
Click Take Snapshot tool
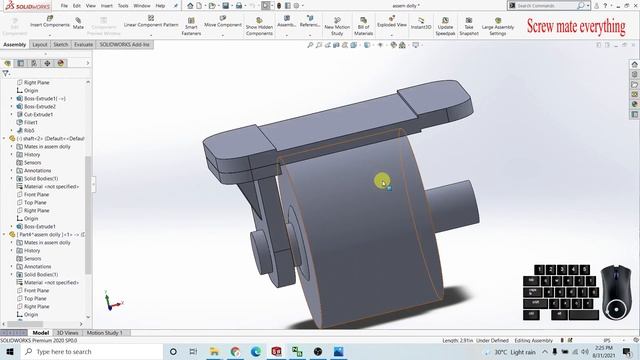(469, 27)
